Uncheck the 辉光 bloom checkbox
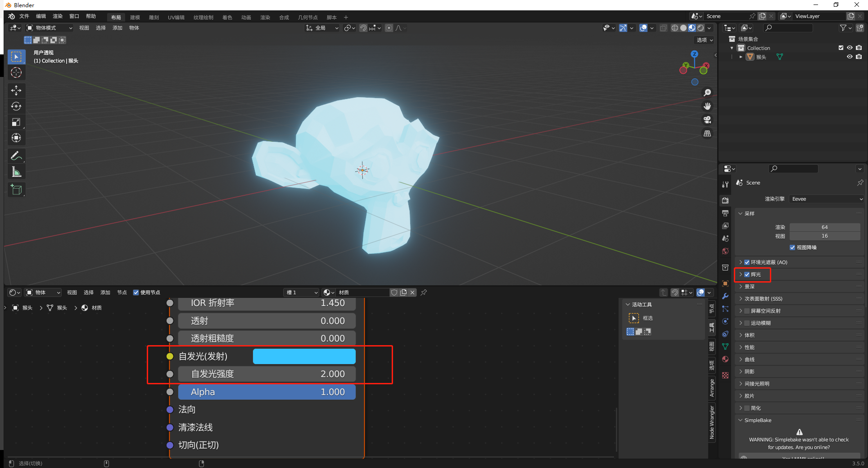The width and height of the screenshot is (868, 468). [x=747, y=274]
